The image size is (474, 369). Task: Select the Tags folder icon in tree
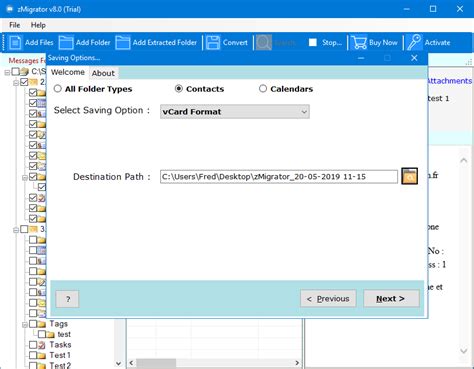[42, 324]
